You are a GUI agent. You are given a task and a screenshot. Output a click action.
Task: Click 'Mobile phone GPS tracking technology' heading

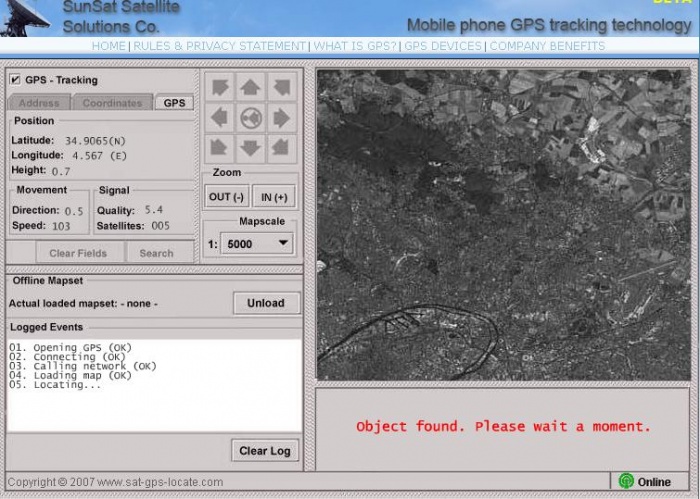(549, 25)
